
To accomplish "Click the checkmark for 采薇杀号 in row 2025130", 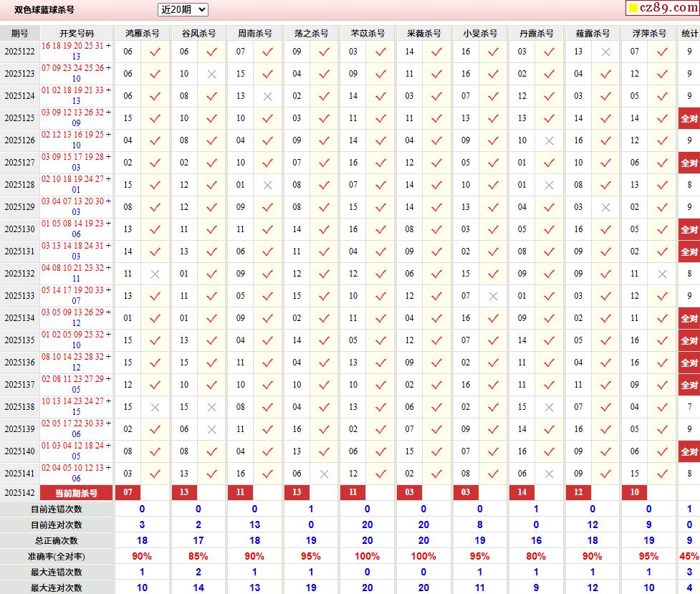I will [x=436, y=229].
